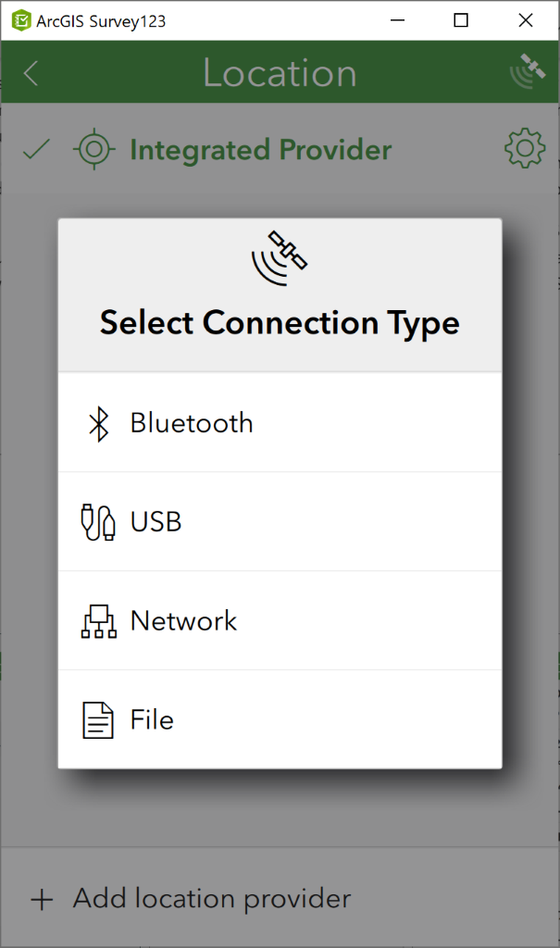
Task: Open Integrated Provider gear settings
Action: [525, 148]
